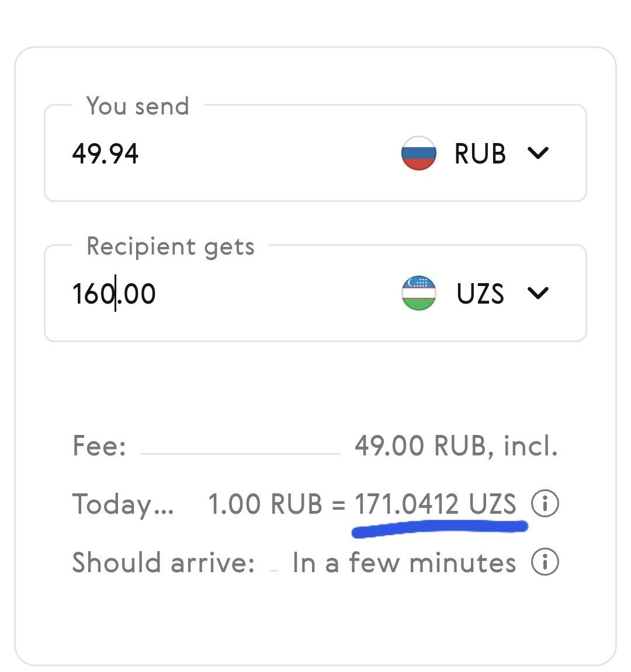Click the blue underline beneath the rate

pyautogui.click(x=439, y=527)
